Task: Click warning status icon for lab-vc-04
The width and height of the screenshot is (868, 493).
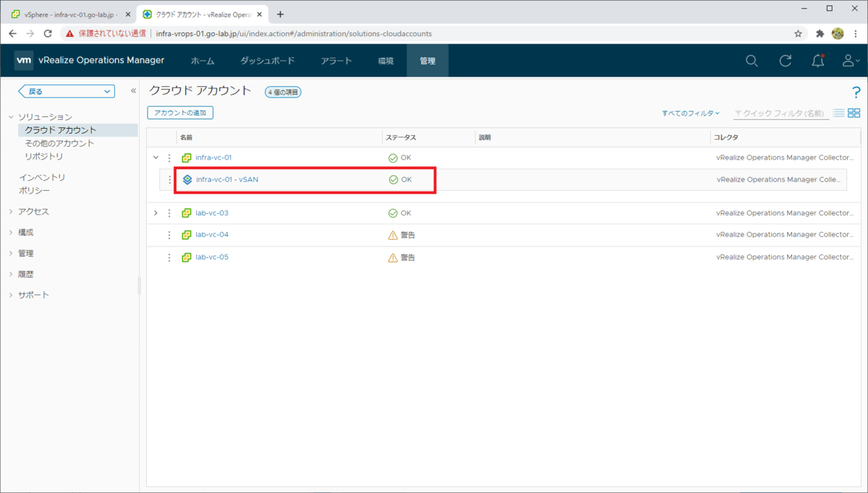Action: [x=393, y=235]
